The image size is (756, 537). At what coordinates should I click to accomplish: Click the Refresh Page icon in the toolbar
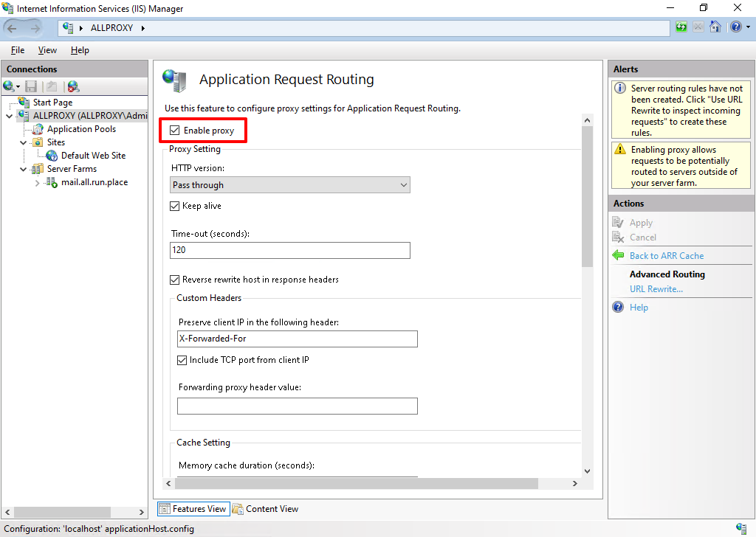(681, 27)
